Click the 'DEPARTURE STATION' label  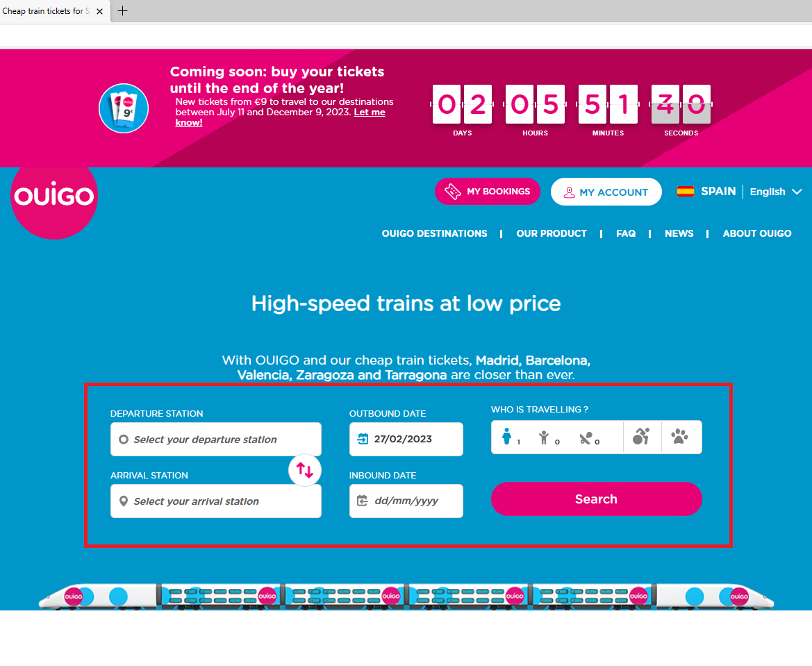(156, 414)
